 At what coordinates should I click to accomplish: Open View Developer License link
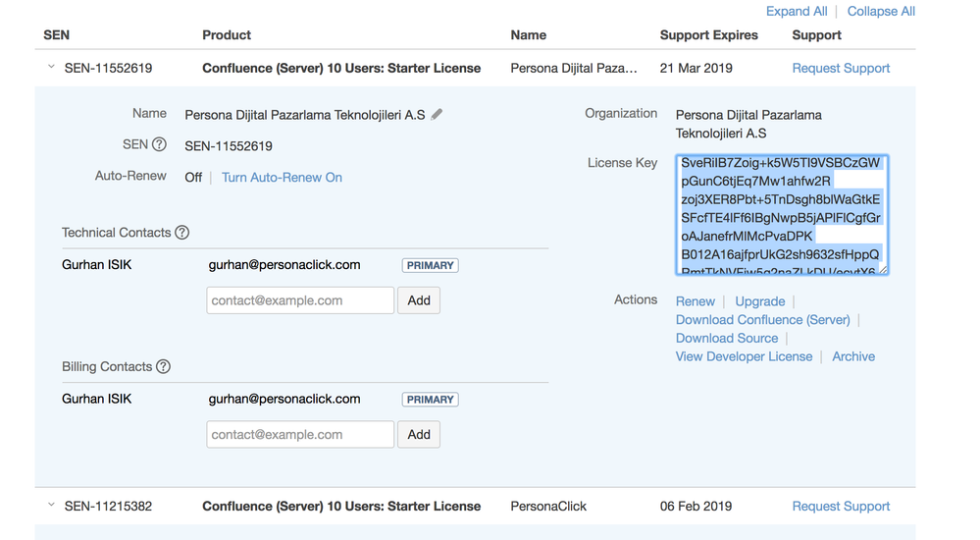tap(744, 356)
